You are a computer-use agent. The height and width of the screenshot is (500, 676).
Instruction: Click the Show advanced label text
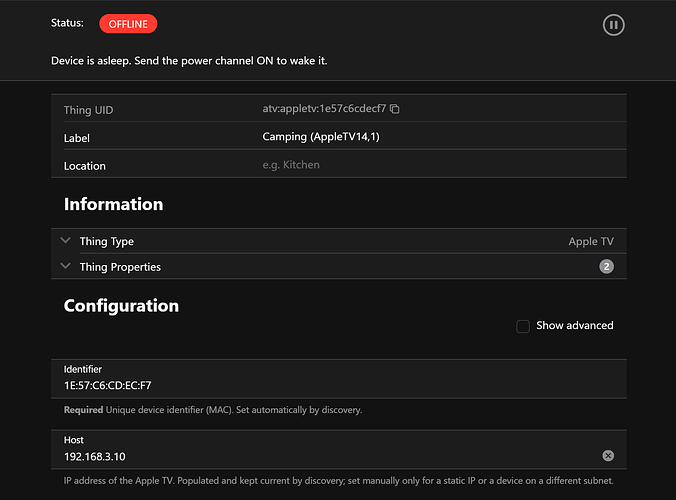[575, 325]
